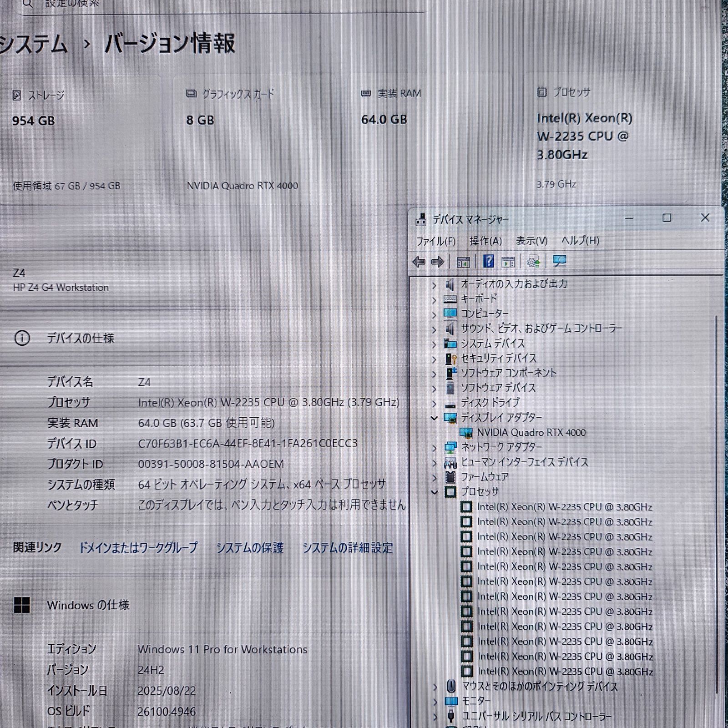
Task: Open device Properties from the toolbar
Action: (509, 262)
